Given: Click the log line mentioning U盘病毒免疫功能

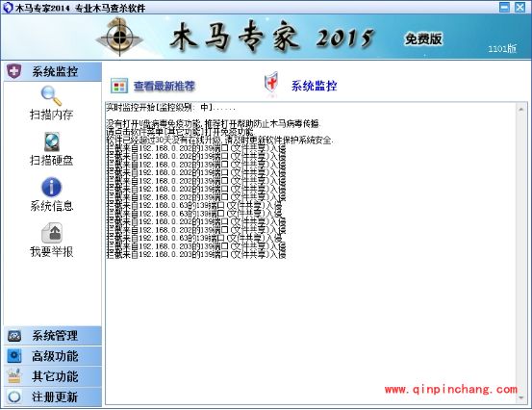Looking at the screenshot, I should click(x=214, y=124).
